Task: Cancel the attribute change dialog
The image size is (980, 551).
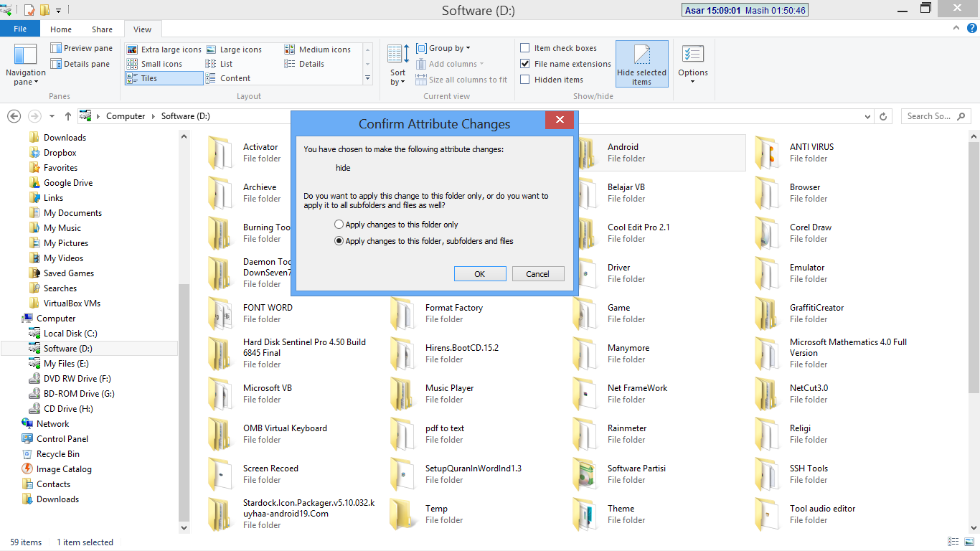Action: coord(538,273)
